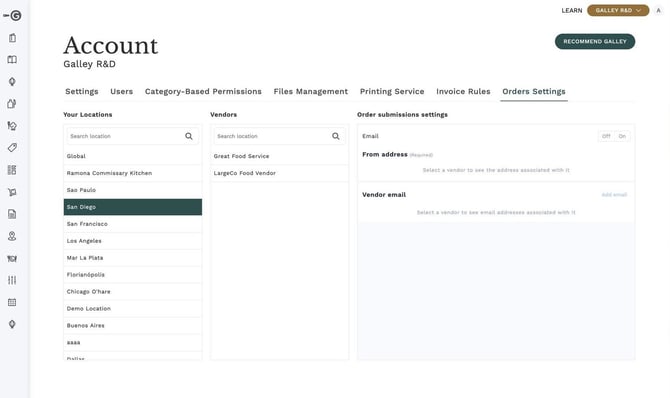Switch Email submission to Off
670x398 pixels.
[606, 136]
